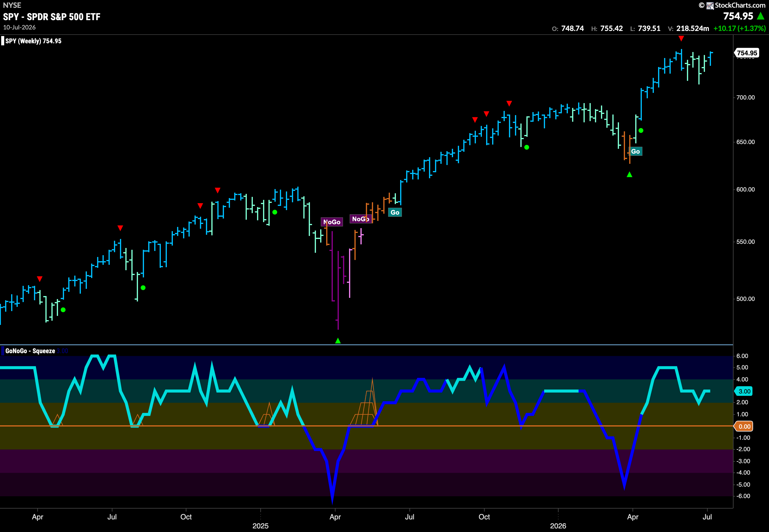Image resolution: width=769 pixels, height=532 pixels.
Task: Click the 700.00 price axis label
Action: tap(745, 98)
